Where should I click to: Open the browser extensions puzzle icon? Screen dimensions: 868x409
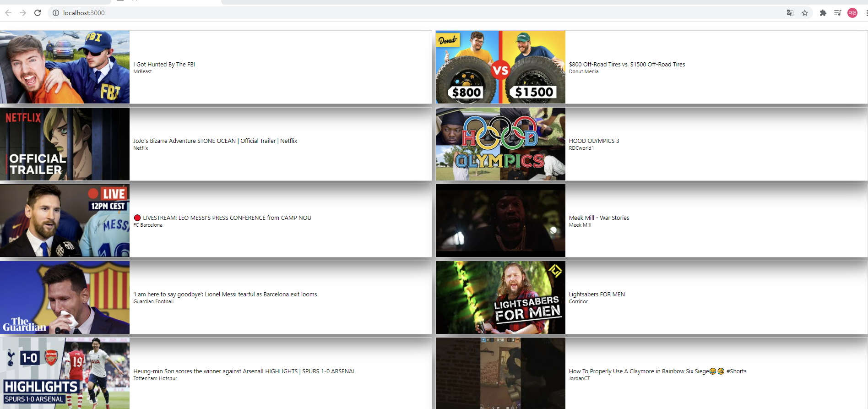pos(823,13)
